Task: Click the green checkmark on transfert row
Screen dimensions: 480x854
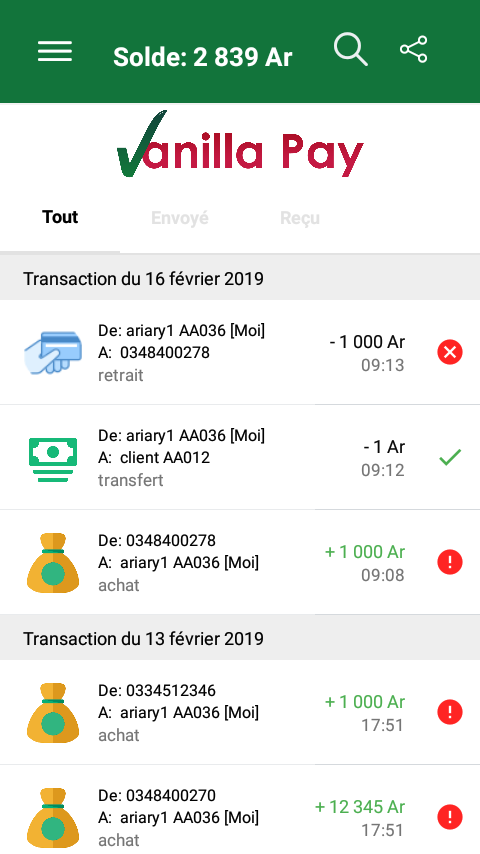Action: (x=450, y=457)
